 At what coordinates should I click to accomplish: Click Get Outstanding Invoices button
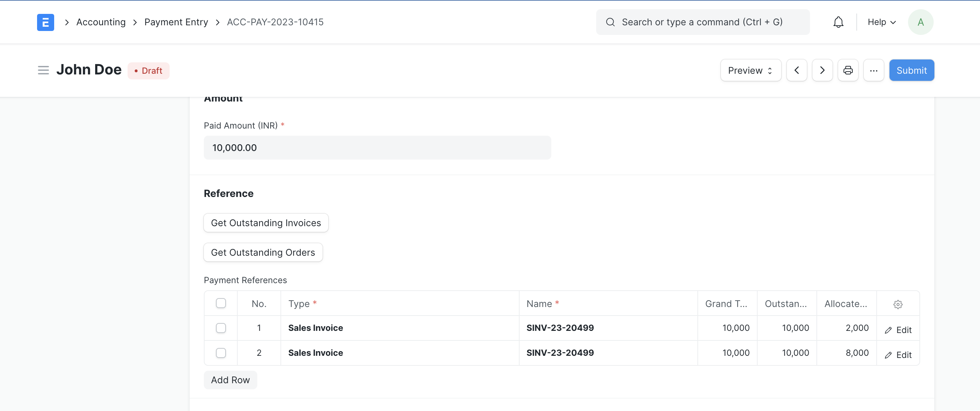[265, 222]
